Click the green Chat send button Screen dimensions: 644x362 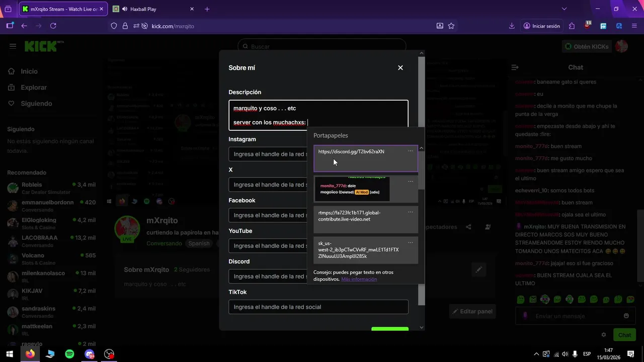click(624, 335)
